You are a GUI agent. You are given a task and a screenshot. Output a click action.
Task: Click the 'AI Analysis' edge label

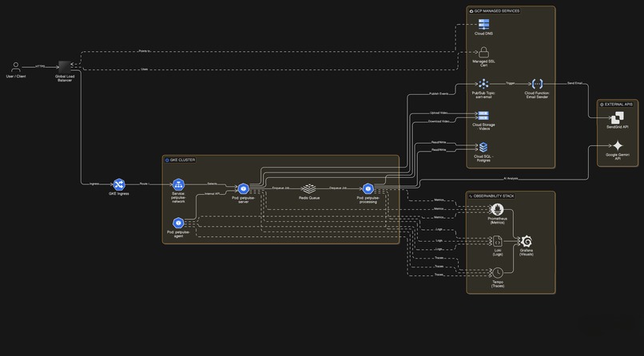(511, 179)
